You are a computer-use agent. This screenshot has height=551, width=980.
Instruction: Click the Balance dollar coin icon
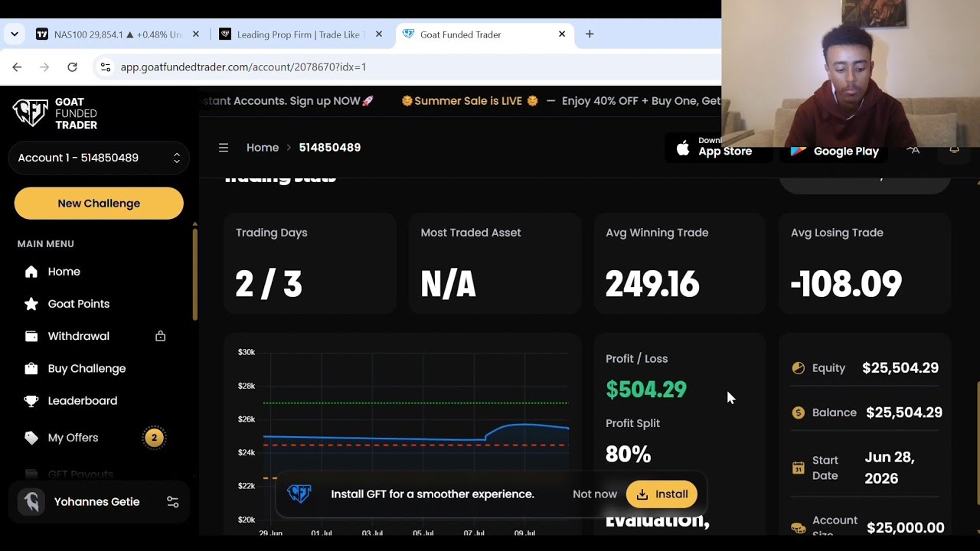coord(799,412)
